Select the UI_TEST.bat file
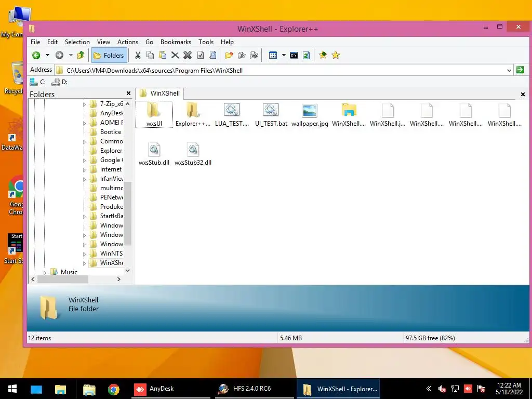 click(x=271, y=115)
